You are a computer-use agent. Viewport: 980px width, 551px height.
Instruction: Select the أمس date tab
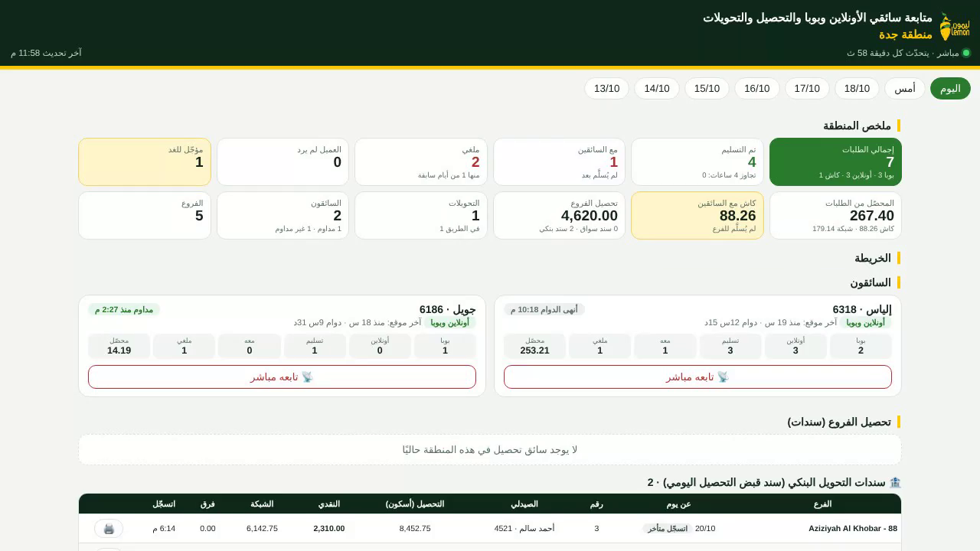pos(905,89)
